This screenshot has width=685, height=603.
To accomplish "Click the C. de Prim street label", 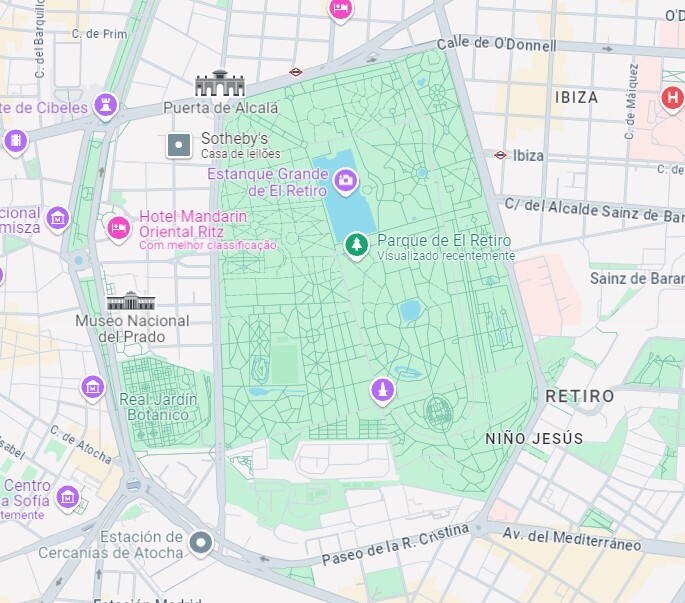I will (x=100, y=34).
